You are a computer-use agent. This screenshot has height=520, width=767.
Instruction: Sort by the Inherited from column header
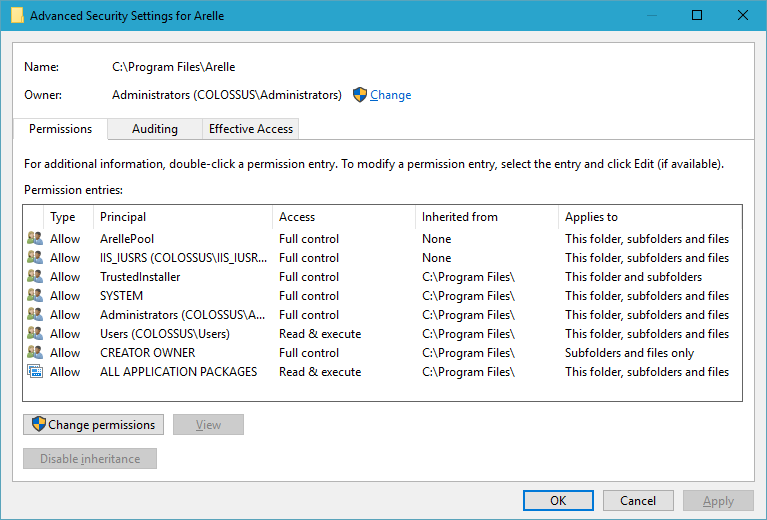tap(486, 217)
